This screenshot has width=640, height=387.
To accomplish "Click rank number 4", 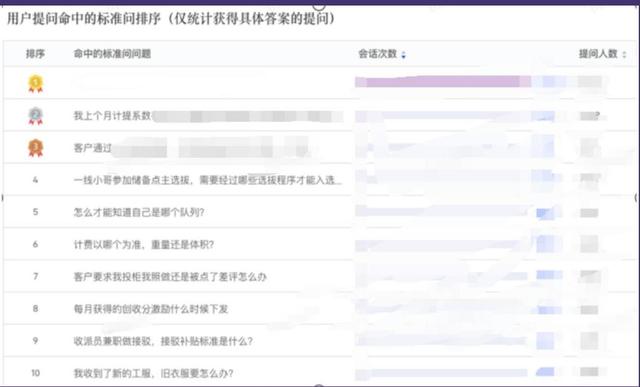I will click(x=36, y=180).
